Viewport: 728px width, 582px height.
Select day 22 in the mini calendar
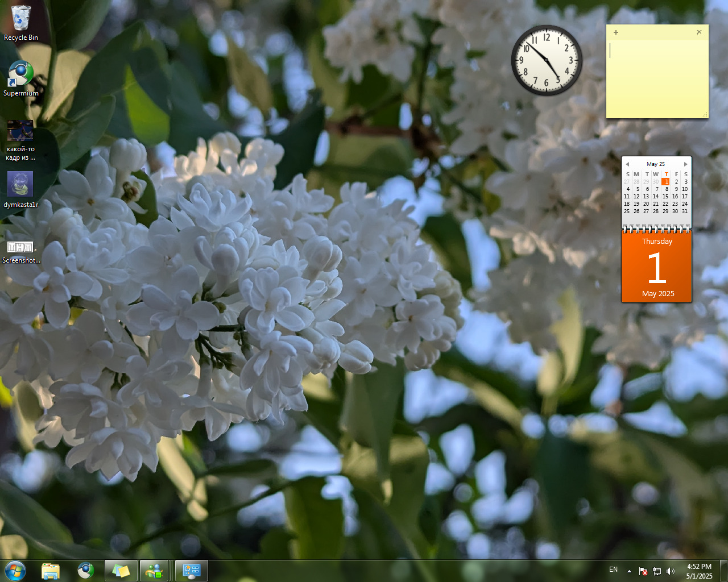click(x=665, y=204)
